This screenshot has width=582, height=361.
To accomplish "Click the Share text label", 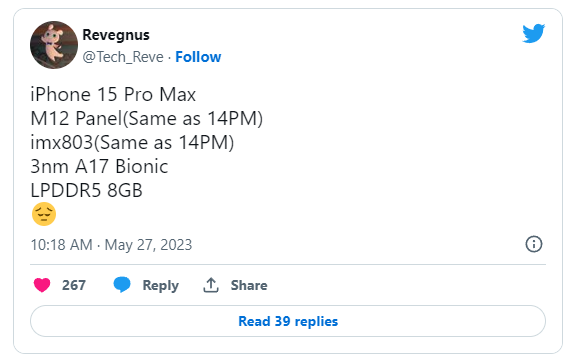I will tap(249, 285).
